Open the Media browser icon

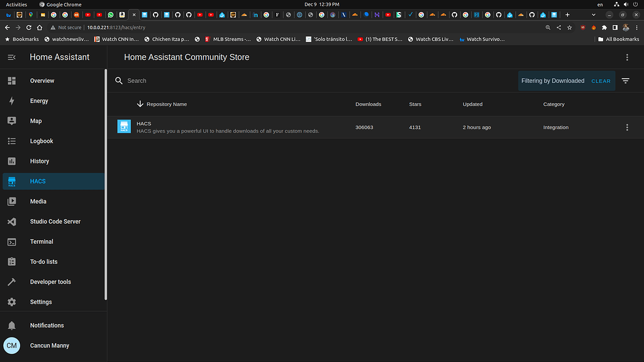click(x=11, y=201)
